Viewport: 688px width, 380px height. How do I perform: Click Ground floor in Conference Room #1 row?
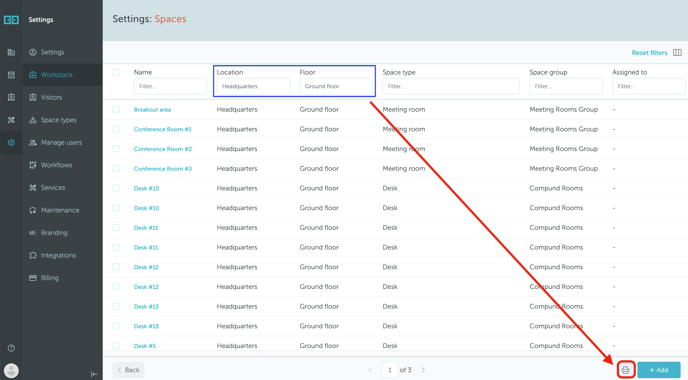[319, 129]
